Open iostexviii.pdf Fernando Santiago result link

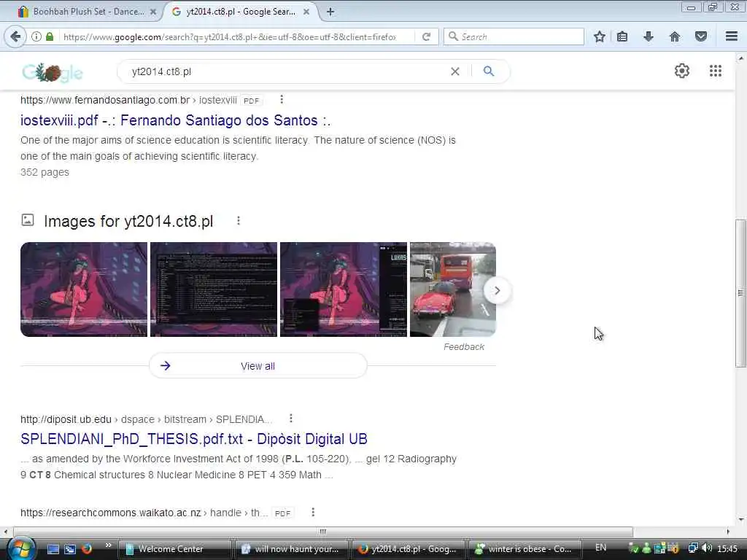[x=175, y=120]
